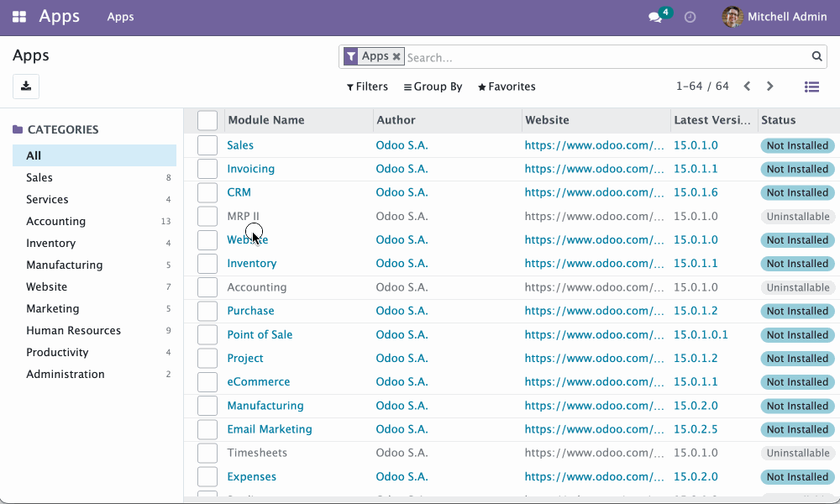
Task: Tick the checkbox for the Invoicing module
Action: click(207, 168)
